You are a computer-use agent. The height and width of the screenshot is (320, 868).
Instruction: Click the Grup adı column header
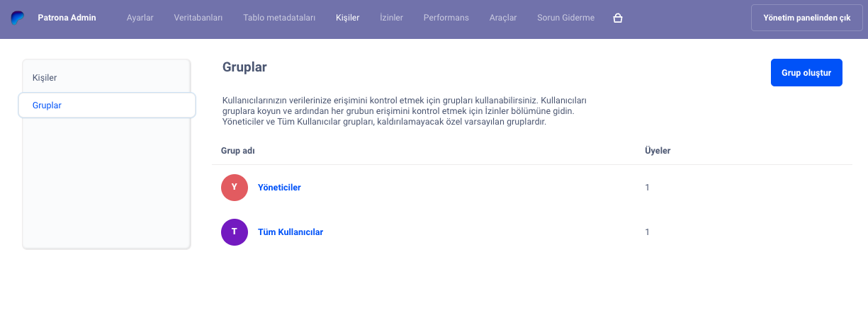pyautogui.click(x=237, y=151)
